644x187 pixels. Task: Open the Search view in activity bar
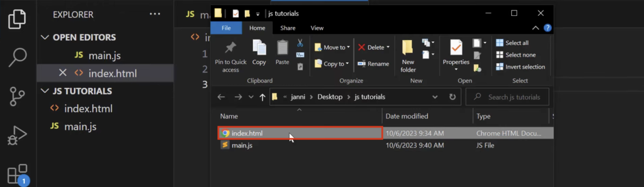click(17, 58)
